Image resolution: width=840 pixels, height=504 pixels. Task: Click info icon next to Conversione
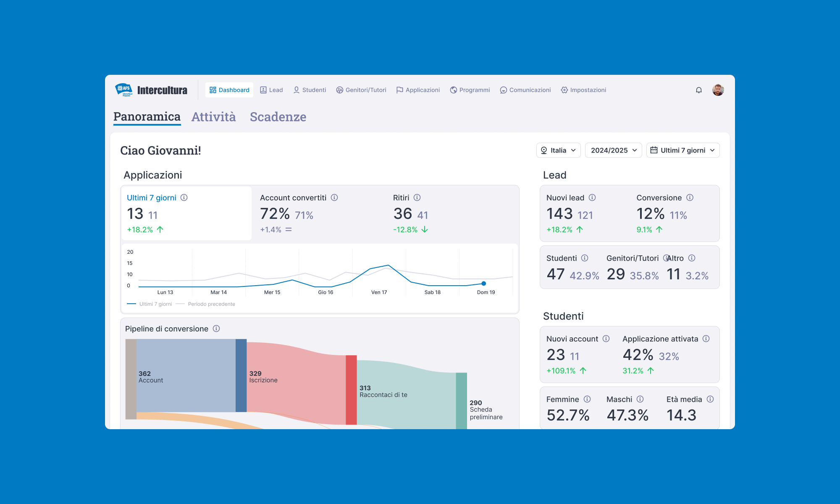pyautogui.click(x=690, y=197)
